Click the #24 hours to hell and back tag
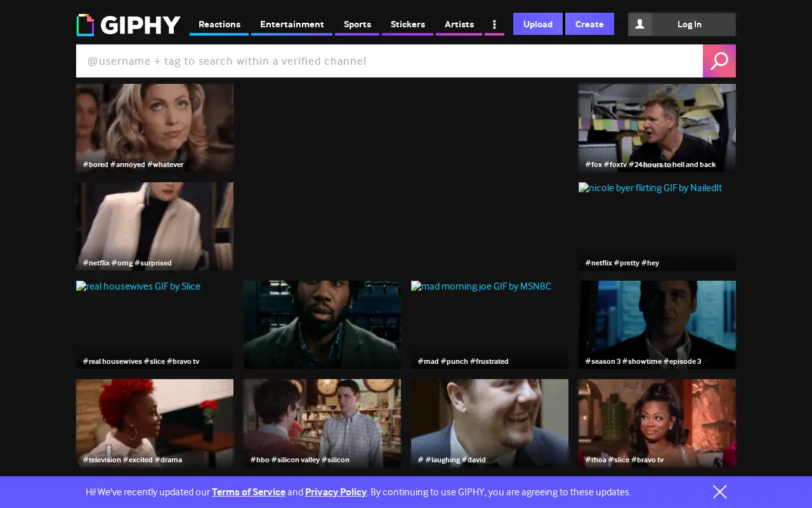Image resolution: width=812 pixels, height=508 pixels. click(x=672, y=164)
